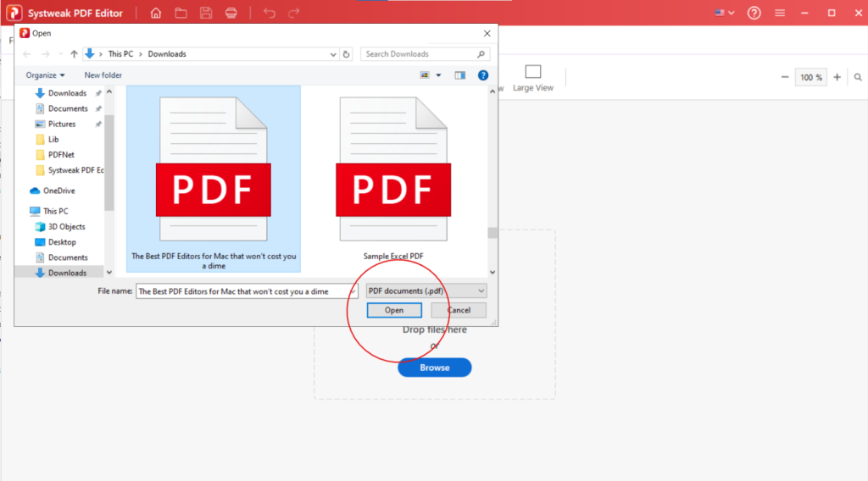This screenshot has width=868, height=481.
Task: Open the language flag dropdown
Action: tap(725, 13)
